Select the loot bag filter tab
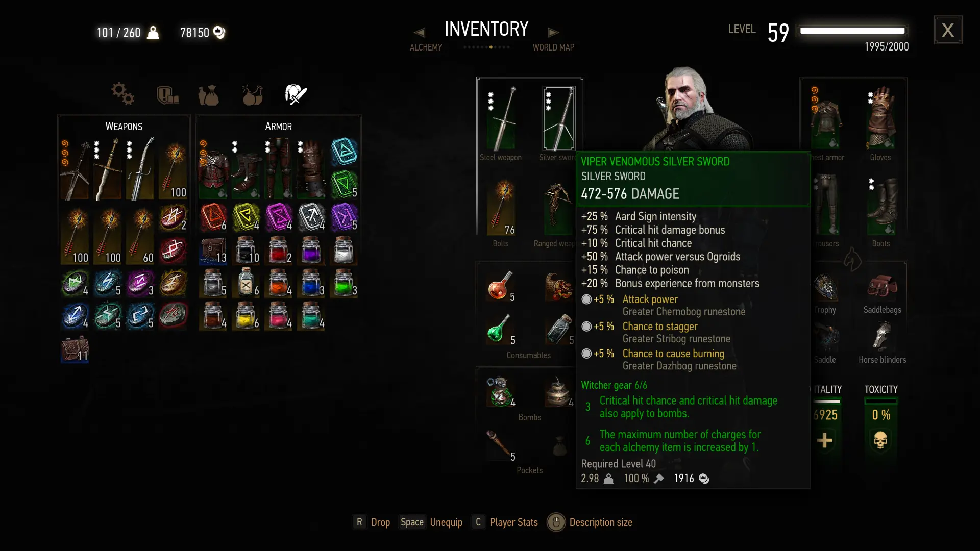Viewport: 980px width, 551px height. tap(209, 95)
